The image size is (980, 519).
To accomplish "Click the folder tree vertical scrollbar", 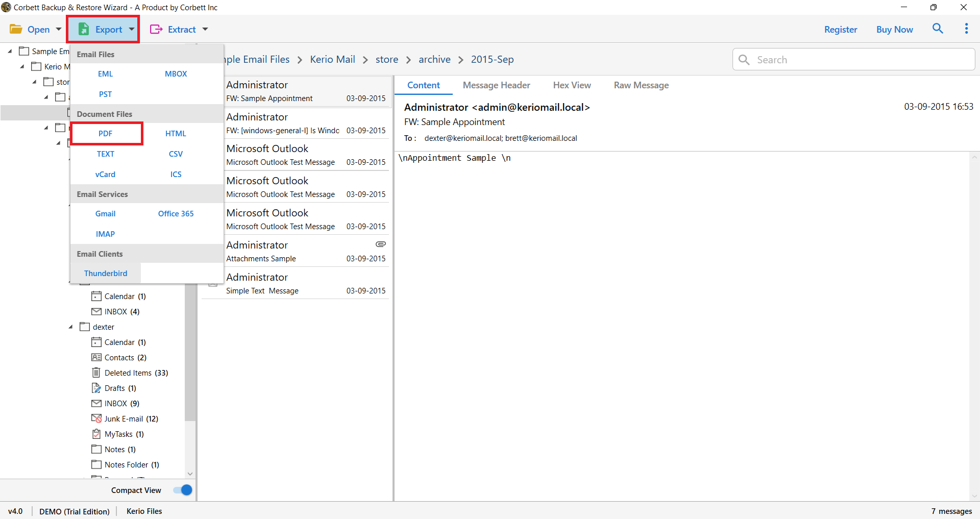I will click(x=190, y=352).
